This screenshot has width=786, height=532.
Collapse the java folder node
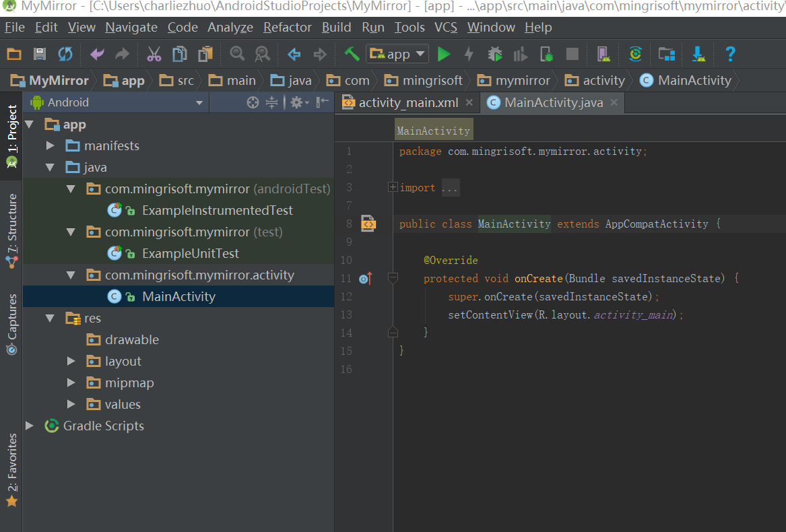pos(50,167)
